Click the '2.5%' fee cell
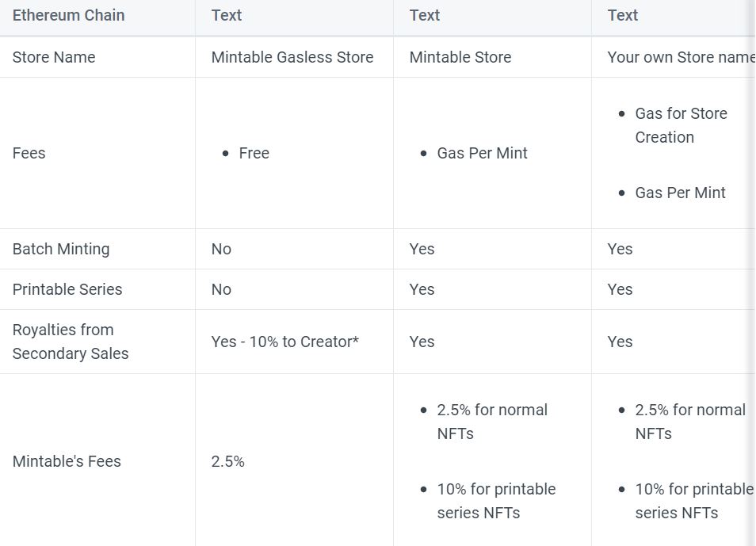This screenshot has width=756, height=546. coord(228,461)
